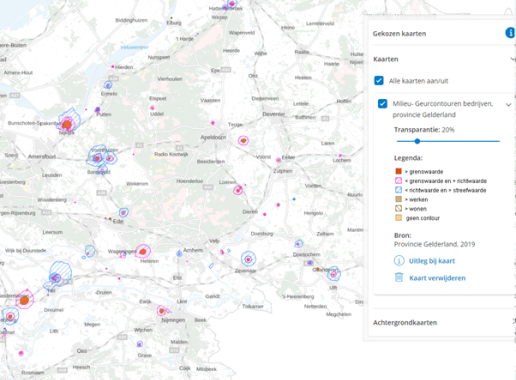Viewport: 516px width, 380px height.
Task: Click the info icon next to Uitleg bij kaart
Action: pyautogui.click(x=399, y=261)
